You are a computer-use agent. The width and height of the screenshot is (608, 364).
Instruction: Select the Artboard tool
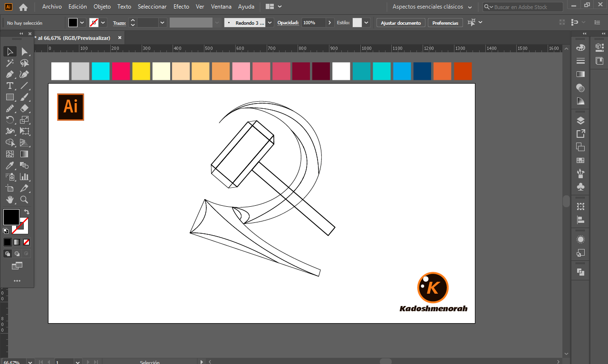[x=10, y=188]
